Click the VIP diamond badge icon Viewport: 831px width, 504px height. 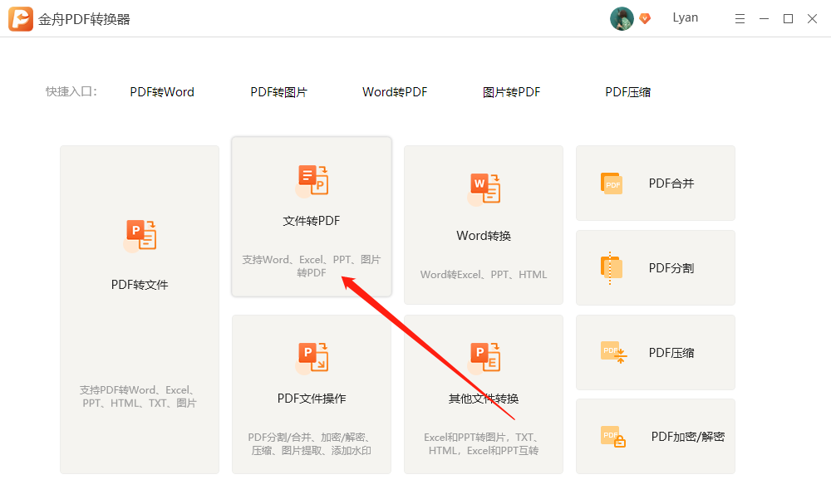645,18
